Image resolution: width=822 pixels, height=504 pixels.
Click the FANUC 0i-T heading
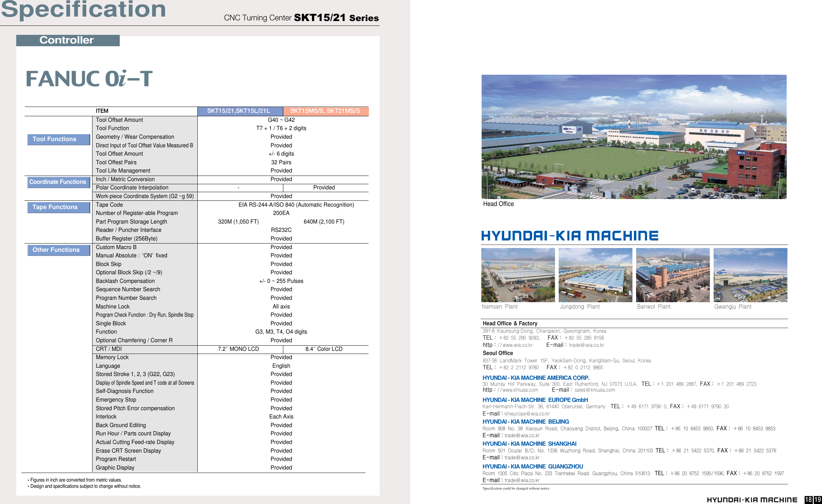(89, 79)
